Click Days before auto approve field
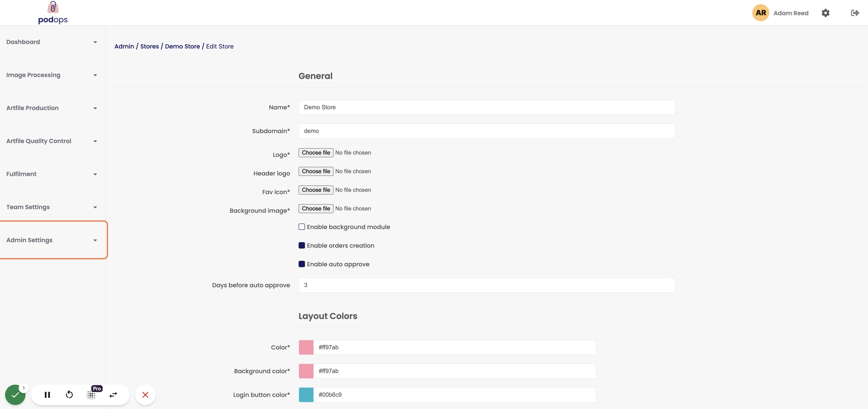Viewport: 868px width, 409px height. [487, 285]
